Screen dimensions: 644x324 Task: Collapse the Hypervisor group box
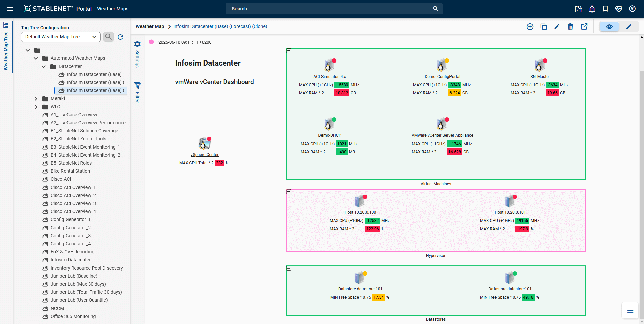[x=289, y=192]
